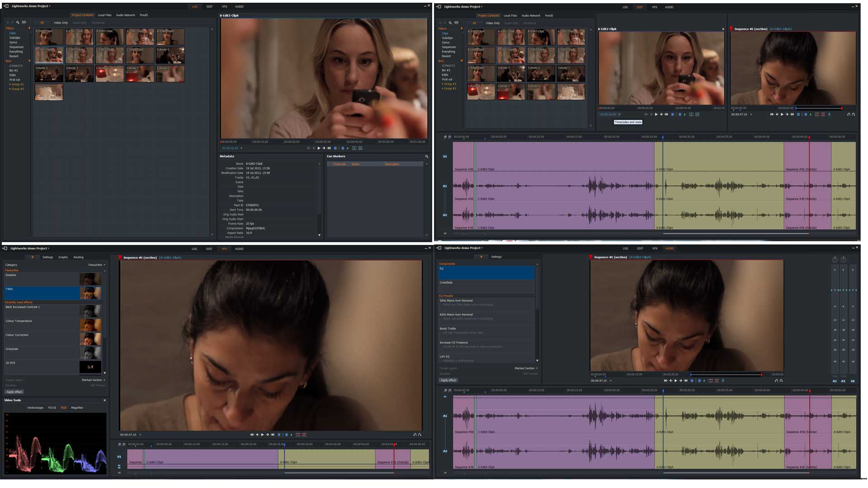Add a new filter with Filters plus icon in LOG window

coord(29,28)
